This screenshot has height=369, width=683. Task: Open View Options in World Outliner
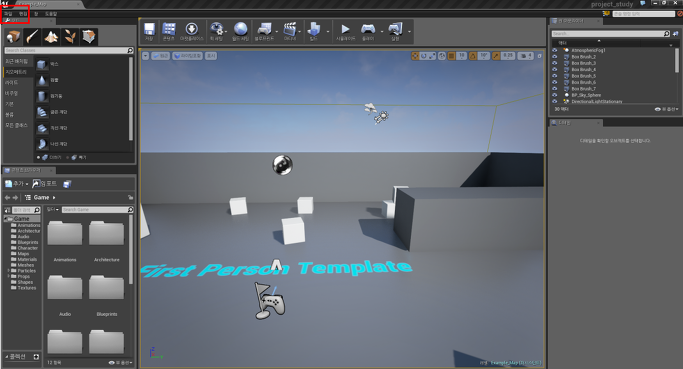tap(666, 109)
